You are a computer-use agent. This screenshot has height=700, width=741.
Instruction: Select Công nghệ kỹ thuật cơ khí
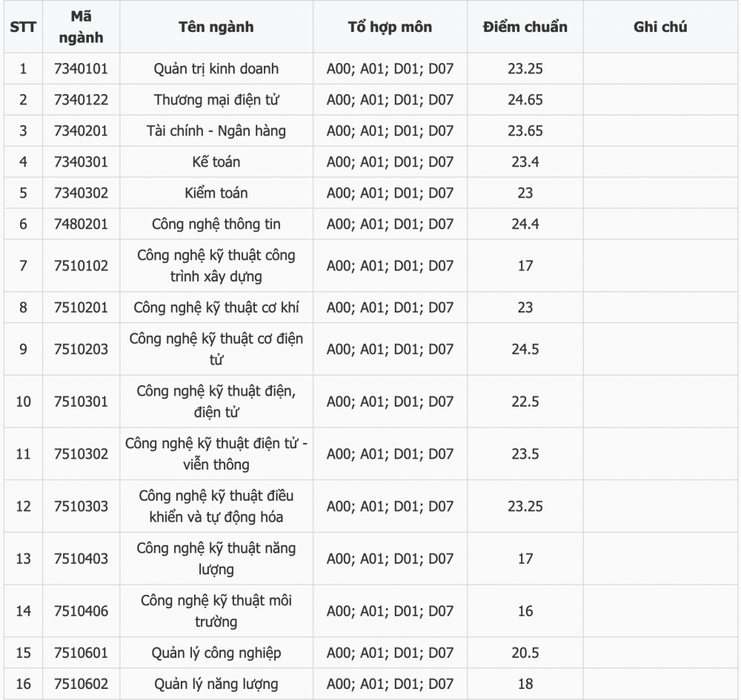tap(216, 307)
